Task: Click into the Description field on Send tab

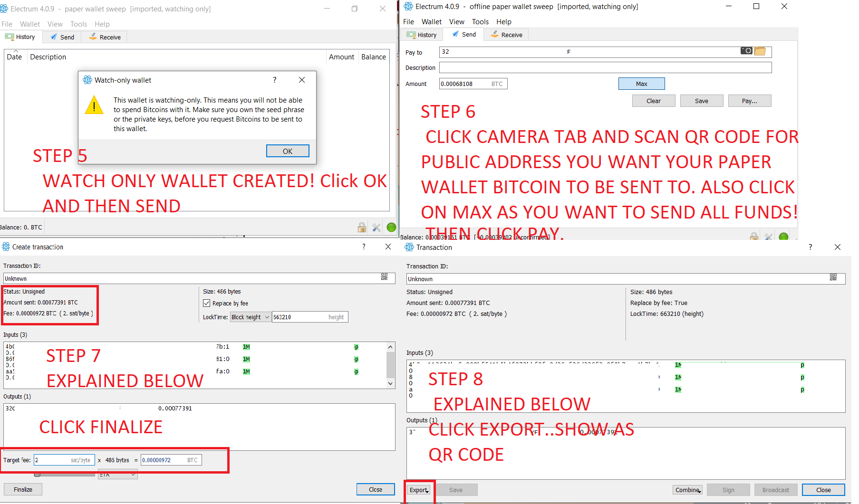Action: [605, 67]
